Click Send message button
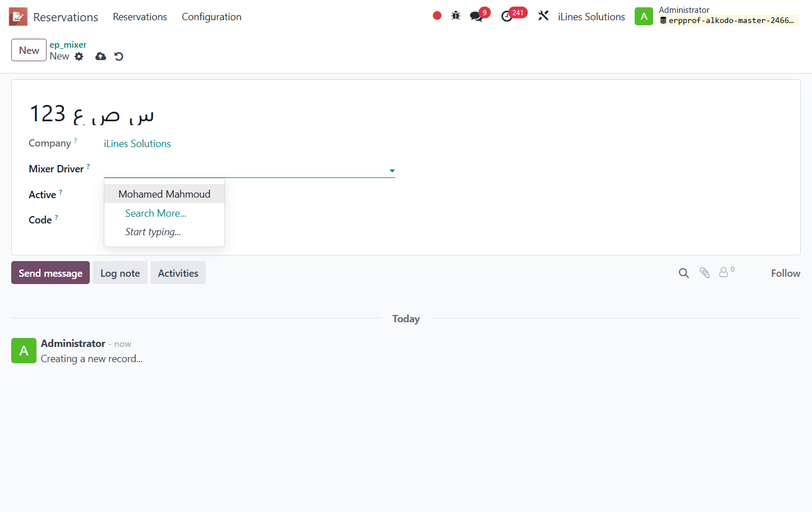Viewport: 812px width, 512px height. 51,273
